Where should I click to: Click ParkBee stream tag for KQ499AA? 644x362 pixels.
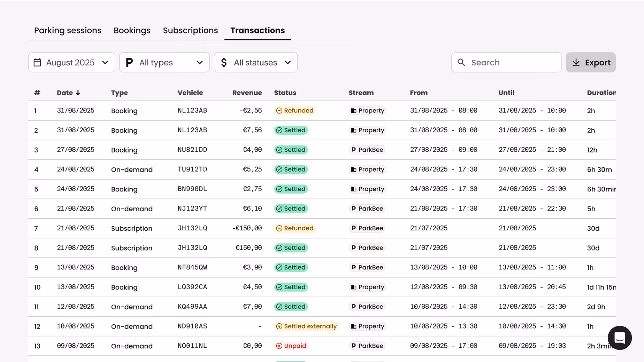[367, 307]
